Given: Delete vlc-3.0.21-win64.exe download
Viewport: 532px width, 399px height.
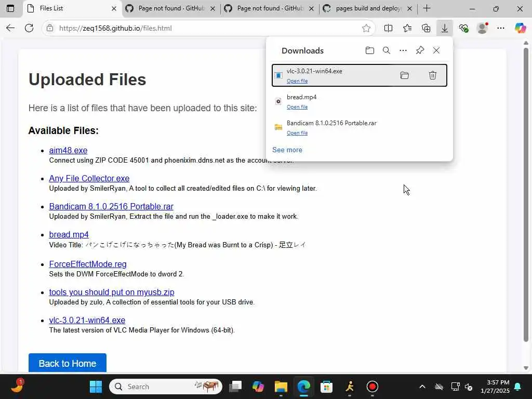Looking at the screenshot, I should [x=433, y=75].
